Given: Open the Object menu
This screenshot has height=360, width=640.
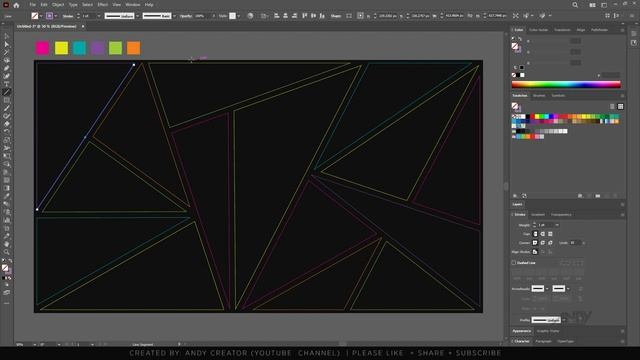Looking at the screenshot, I should click(58, 5).
